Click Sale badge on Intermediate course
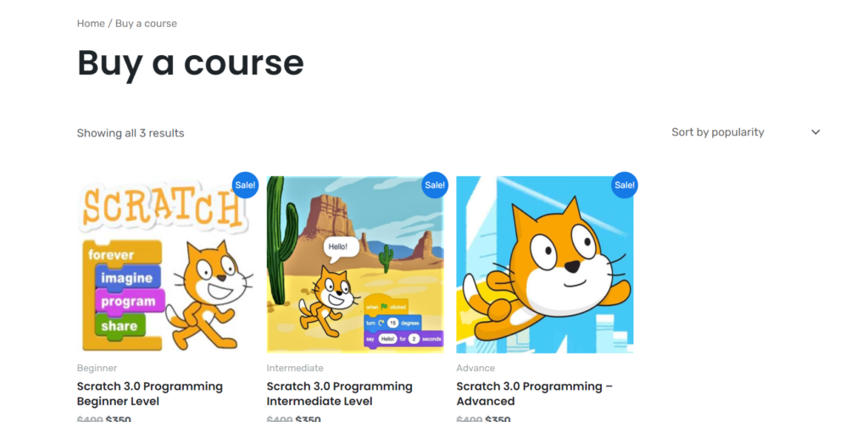This screenshot has height=422, width=868. coord(435,185)
